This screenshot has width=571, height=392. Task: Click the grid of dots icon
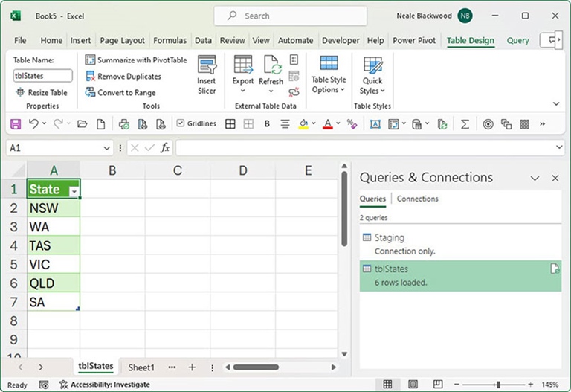point(524,124)
